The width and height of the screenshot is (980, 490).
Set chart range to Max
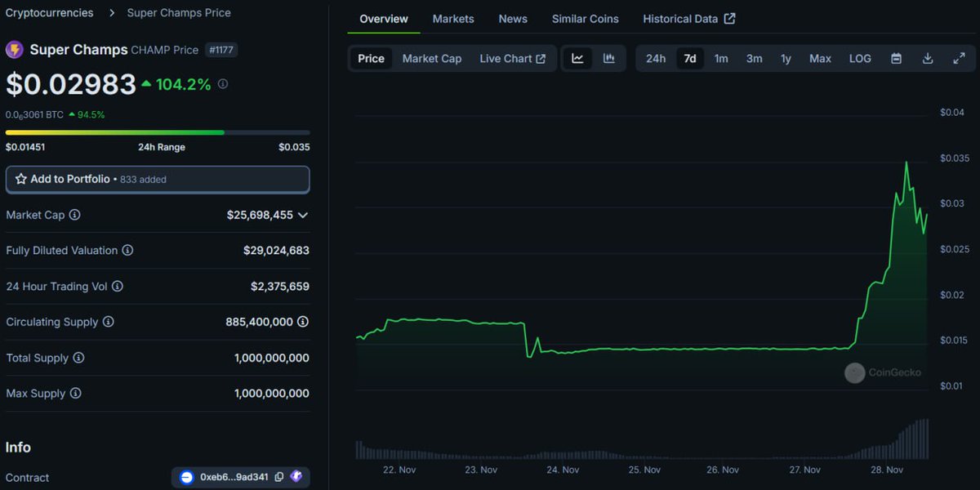click(x=820, y=59)
